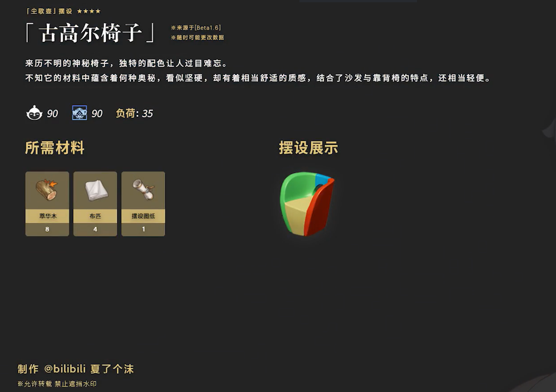Select the 布匹 cloth material icon

(x=95, y=191)
